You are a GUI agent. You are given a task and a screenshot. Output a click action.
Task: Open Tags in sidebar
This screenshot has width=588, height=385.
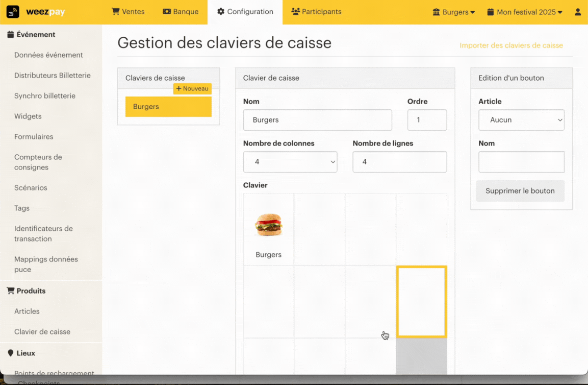tap(22, 208)
